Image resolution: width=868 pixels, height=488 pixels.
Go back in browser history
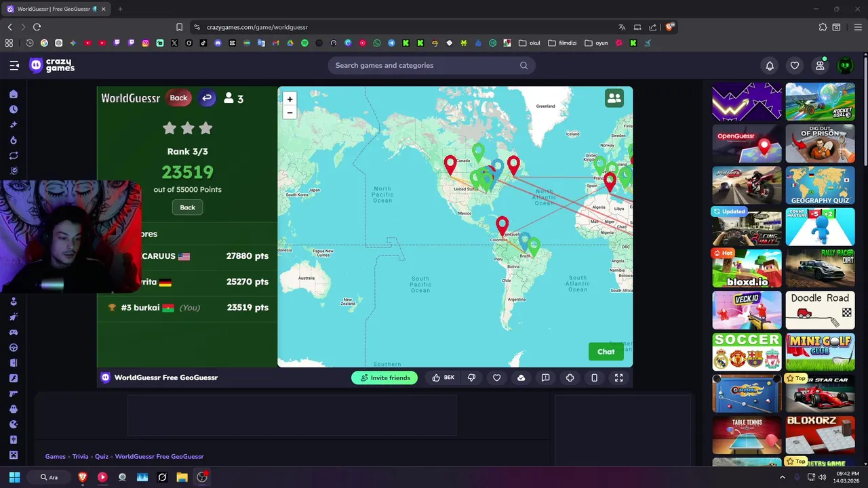[9, 27]
